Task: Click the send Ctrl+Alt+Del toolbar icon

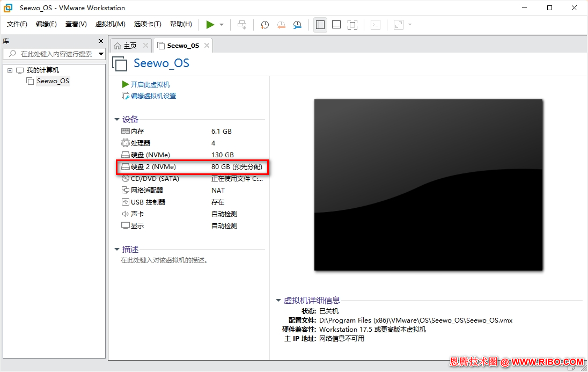Action: tap(242, 25)
